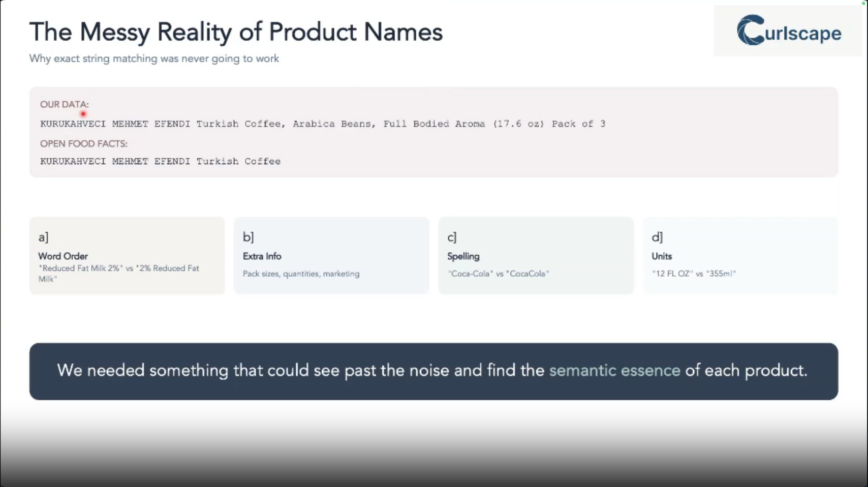Click the dark summary banner at bottom
This screenshot has height=487, width=868.
pyautogui.click(x=433, y=371)
